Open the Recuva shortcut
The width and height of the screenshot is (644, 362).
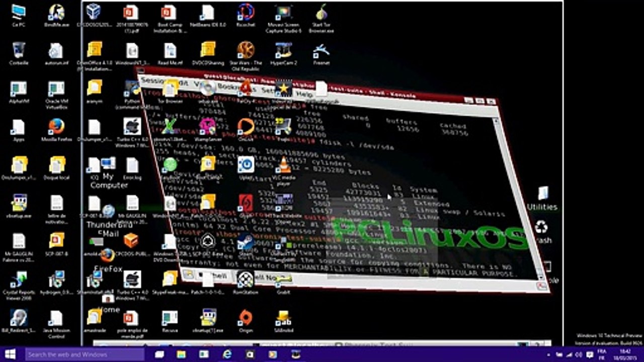(x=170, y=321)
